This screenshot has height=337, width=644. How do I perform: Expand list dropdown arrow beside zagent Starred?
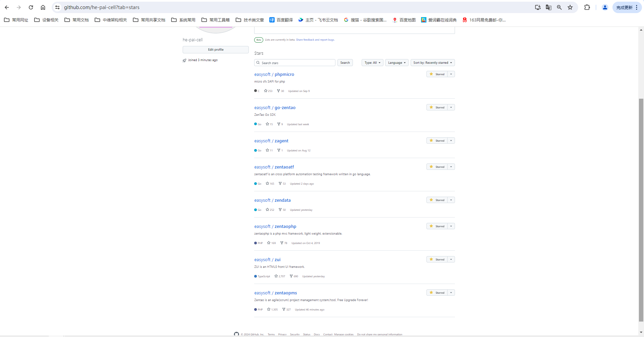pos(451,141)
